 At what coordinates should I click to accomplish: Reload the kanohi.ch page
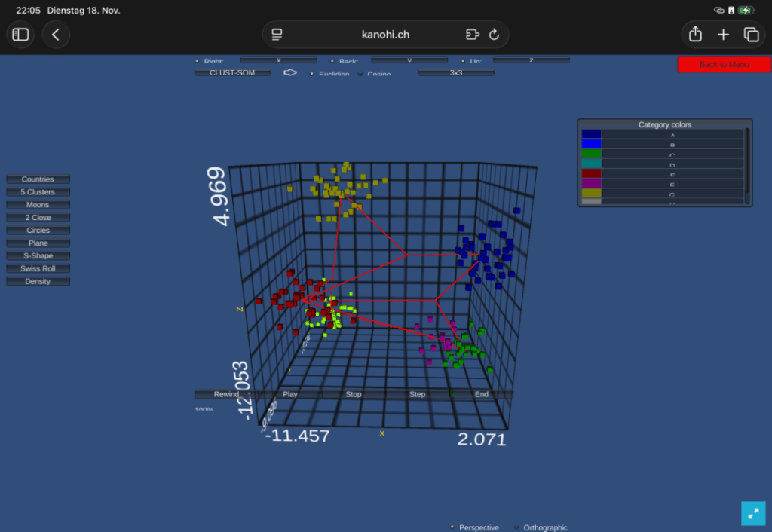(x=495, y=35)
